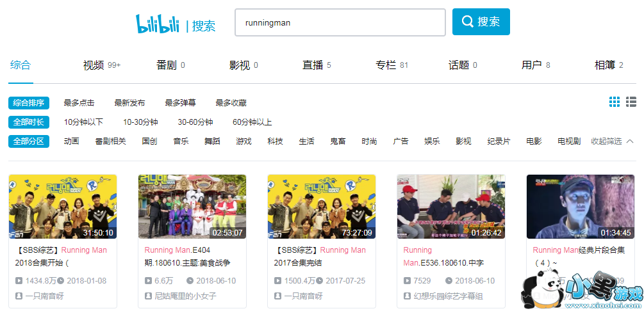This screenshot has height=311, width=644.
Task: Filter by 广告 category
Action: [401, 141]
